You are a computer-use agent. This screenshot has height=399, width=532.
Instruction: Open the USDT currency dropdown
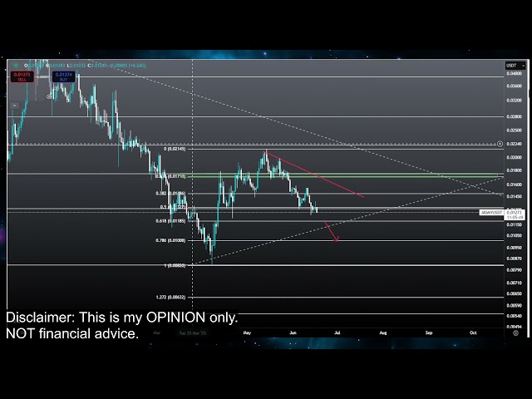[x=510, y=66]
